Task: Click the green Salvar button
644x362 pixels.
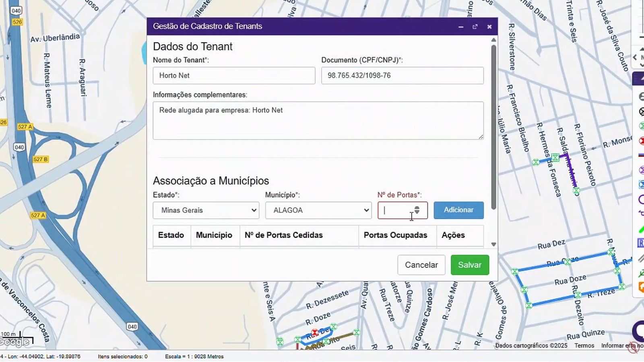Action: (470, 265)
